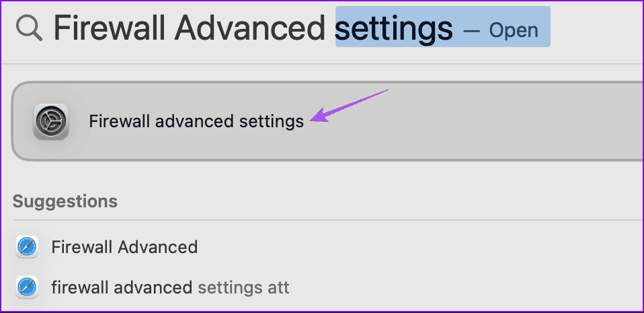The width and height of the screenshot is (644, 313).
Task: Click blank space right of "Firewall Advanced" suggestion
Action: coord(417,247)
